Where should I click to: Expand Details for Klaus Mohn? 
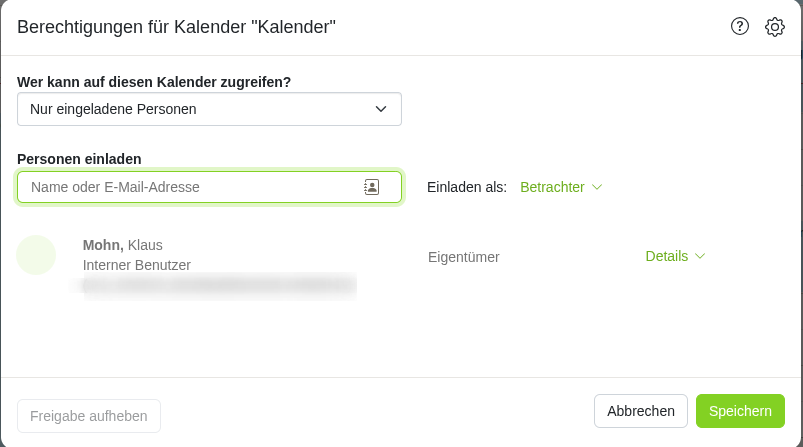[x=675, y=256]
